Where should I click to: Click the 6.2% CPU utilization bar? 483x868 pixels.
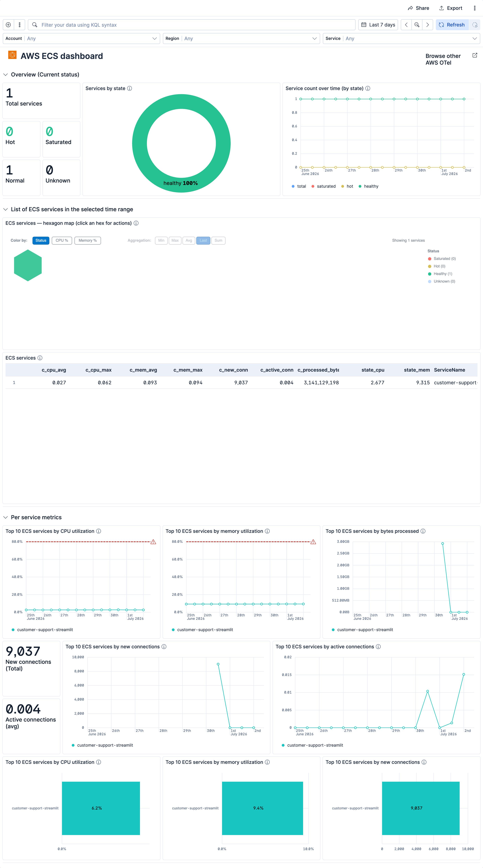click(101, 808)
